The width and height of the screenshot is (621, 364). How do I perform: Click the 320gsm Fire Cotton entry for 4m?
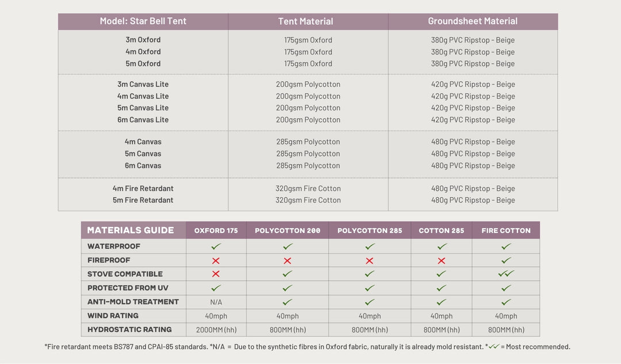point(308,189)
